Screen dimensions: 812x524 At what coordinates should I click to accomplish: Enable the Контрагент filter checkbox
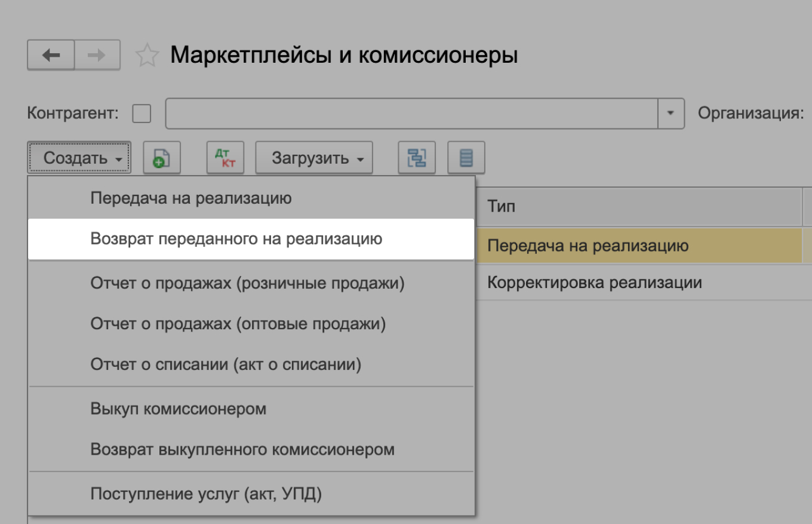click(x=142, y=113)
